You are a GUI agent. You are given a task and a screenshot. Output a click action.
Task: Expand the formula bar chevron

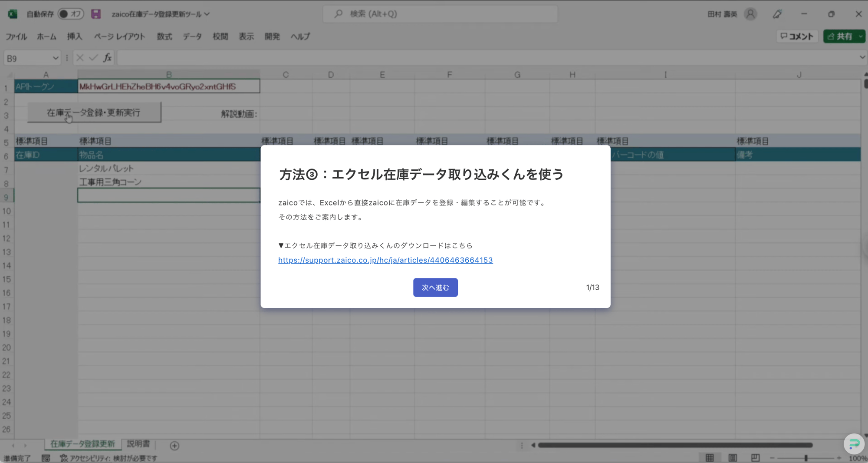point(862,57)
